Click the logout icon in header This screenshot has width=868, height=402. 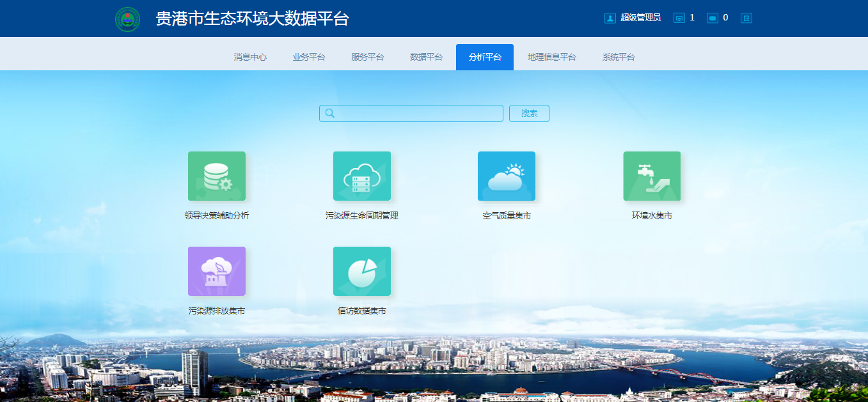tap(746, 18)
